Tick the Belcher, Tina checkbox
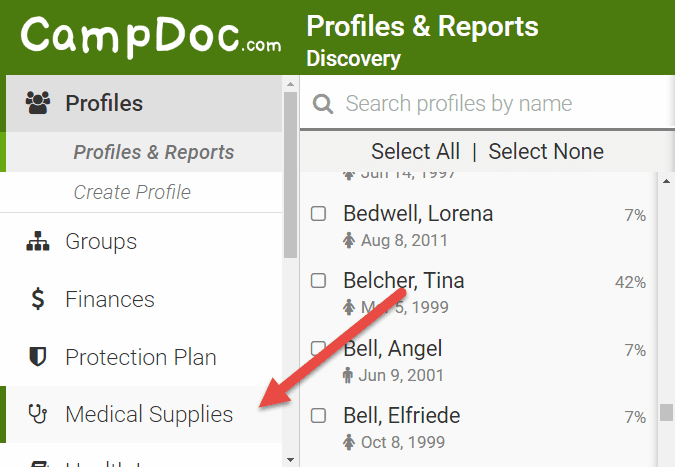Screen dimensions: 675x467 [x=318, y=281]
